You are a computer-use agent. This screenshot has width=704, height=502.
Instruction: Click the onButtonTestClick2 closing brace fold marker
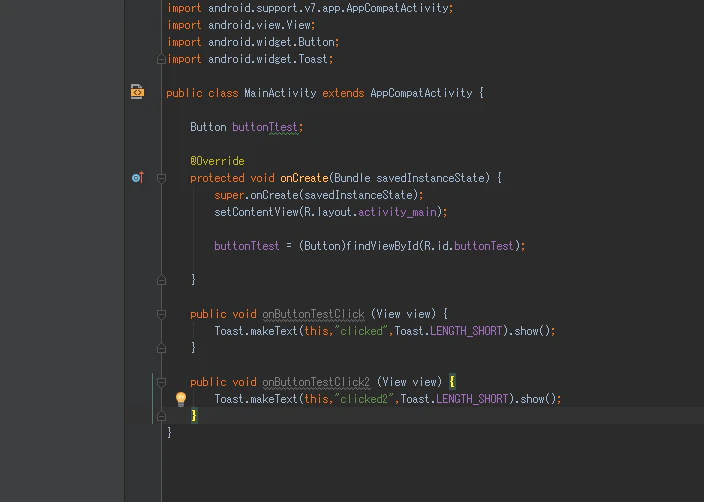(x=161, y=416)
